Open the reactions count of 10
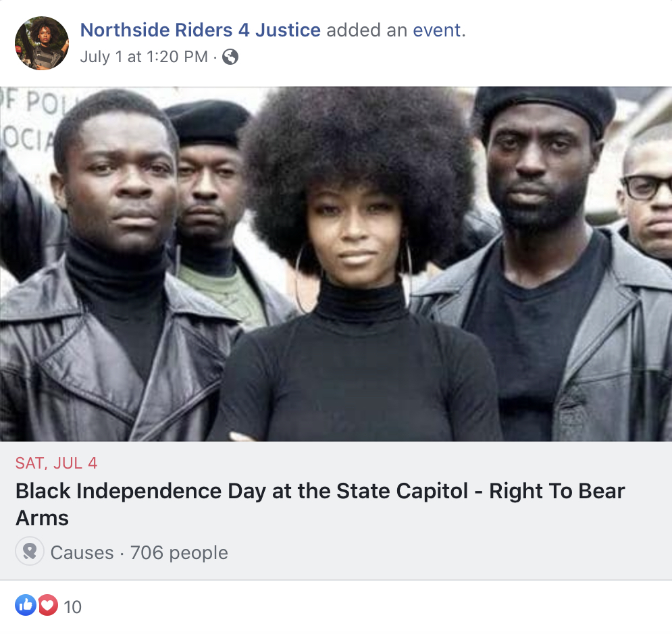 click(72, 607)
